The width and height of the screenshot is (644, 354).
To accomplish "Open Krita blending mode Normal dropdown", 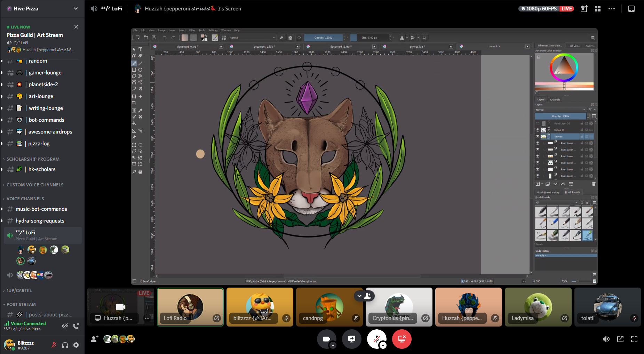I will point(252,38).
